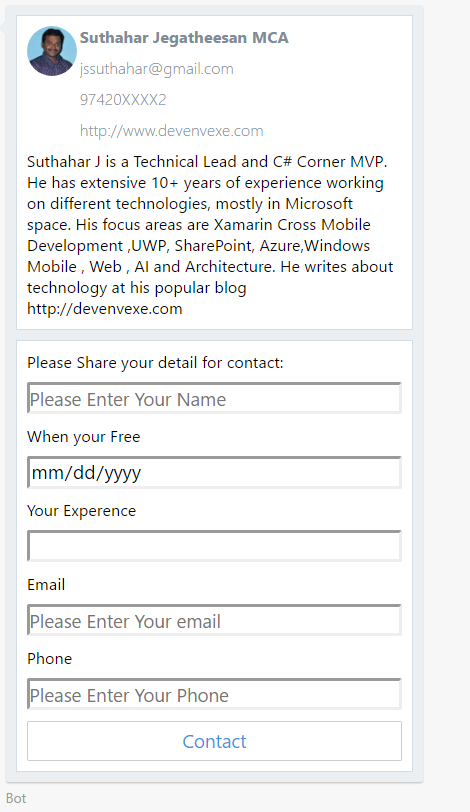Click the Technical Lead biography paragraph
Viewport: 470px width, 812px height.
click(x=210, y=235)
